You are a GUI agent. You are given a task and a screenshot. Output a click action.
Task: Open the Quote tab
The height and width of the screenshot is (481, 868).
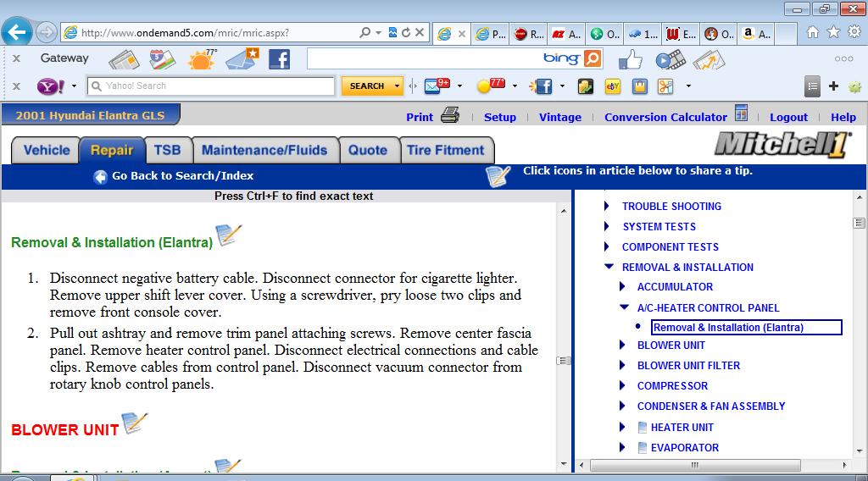[x=368, y=151]
